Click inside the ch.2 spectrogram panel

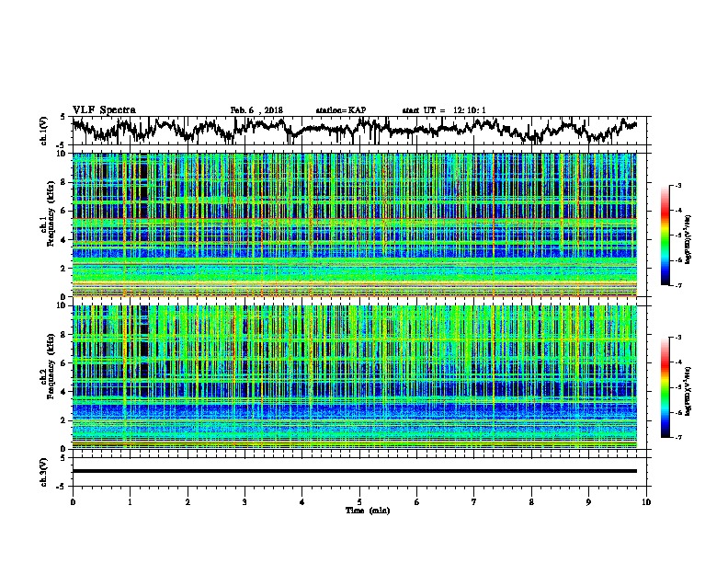coord(355,377)
